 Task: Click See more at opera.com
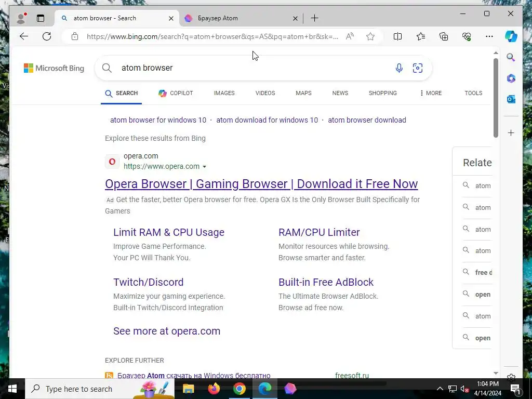click(x=167, y=331)
